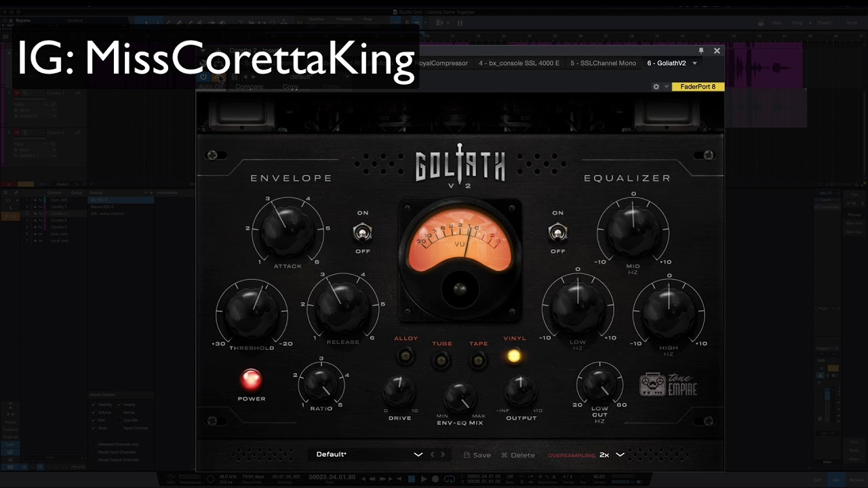Viewport: 868px width, 488px height.
Task: Expand the arrow beside the gear icon
Action: pyautogui.click(x=666, y=87)
